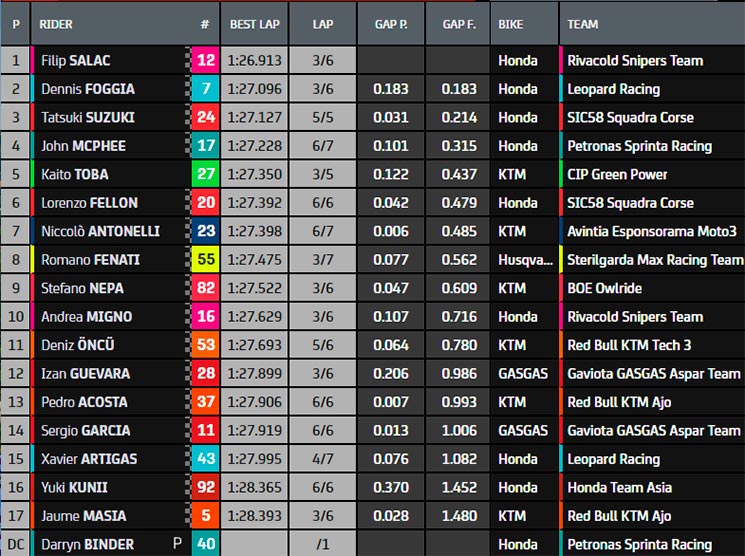
Task: Select the green number 27 badge
Action: (205, 174)
